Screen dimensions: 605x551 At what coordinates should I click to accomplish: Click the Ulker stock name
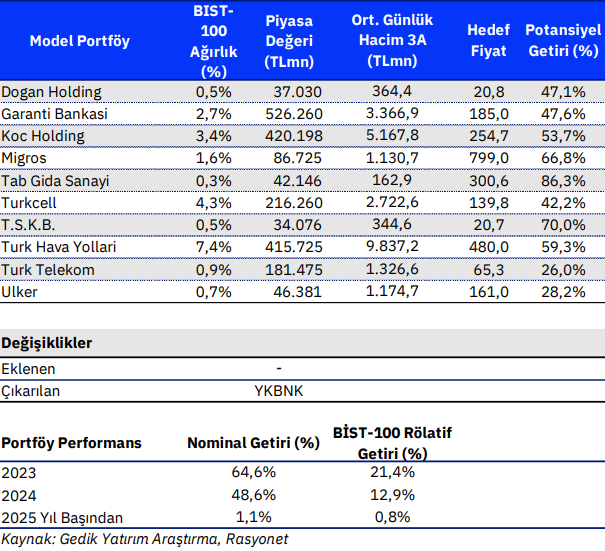[21, 291]
